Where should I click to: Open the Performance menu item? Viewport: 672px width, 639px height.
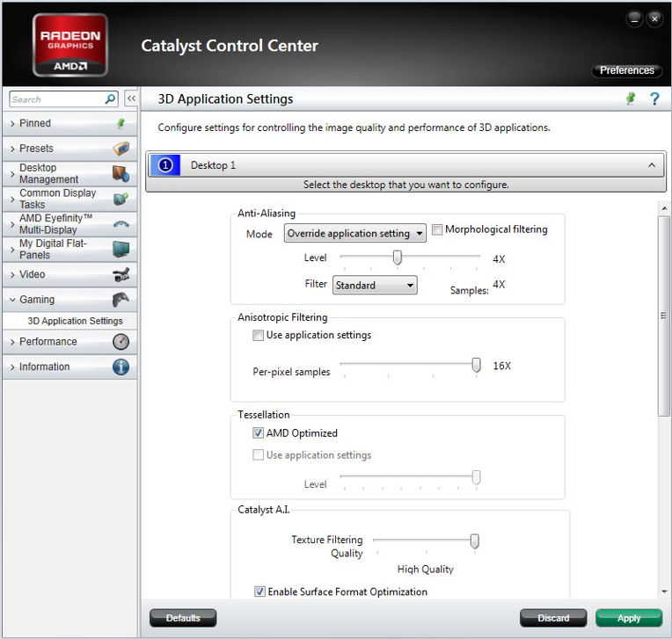pos(69,342)
